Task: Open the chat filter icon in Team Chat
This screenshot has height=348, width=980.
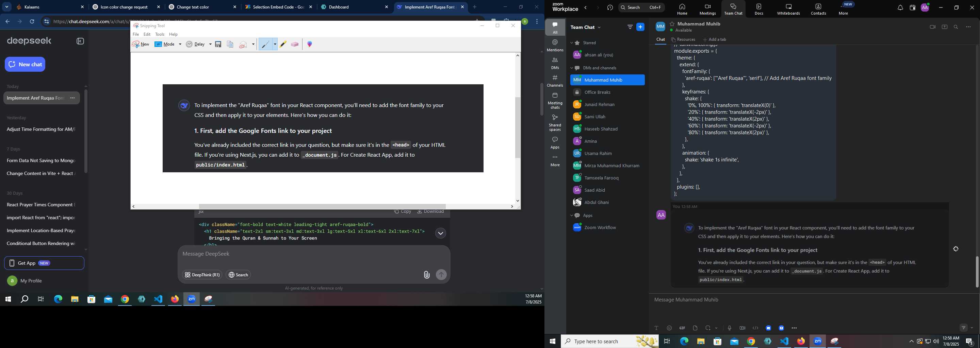Action: [x=630, y=27]
